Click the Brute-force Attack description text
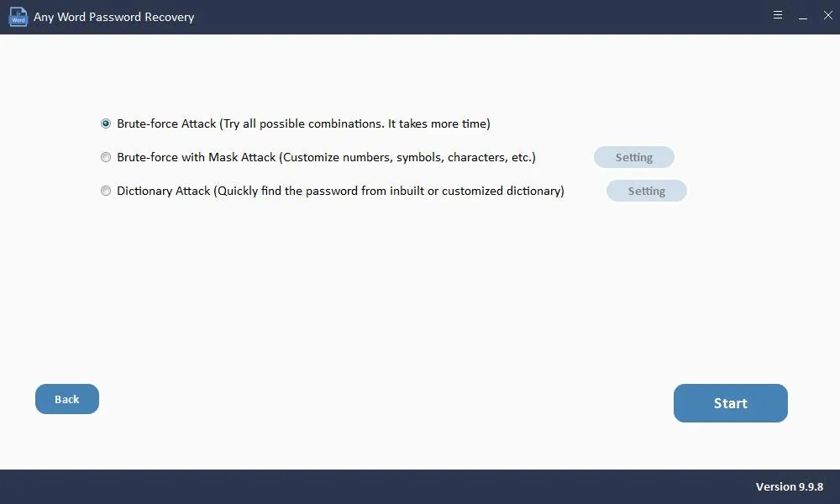 (302, 123)
